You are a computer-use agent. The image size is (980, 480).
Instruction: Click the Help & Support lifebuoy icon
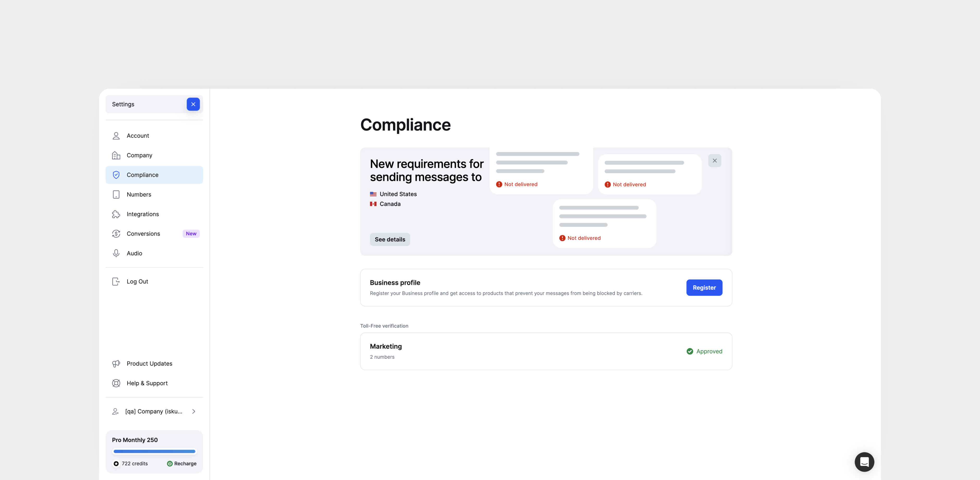coord(116,383)
